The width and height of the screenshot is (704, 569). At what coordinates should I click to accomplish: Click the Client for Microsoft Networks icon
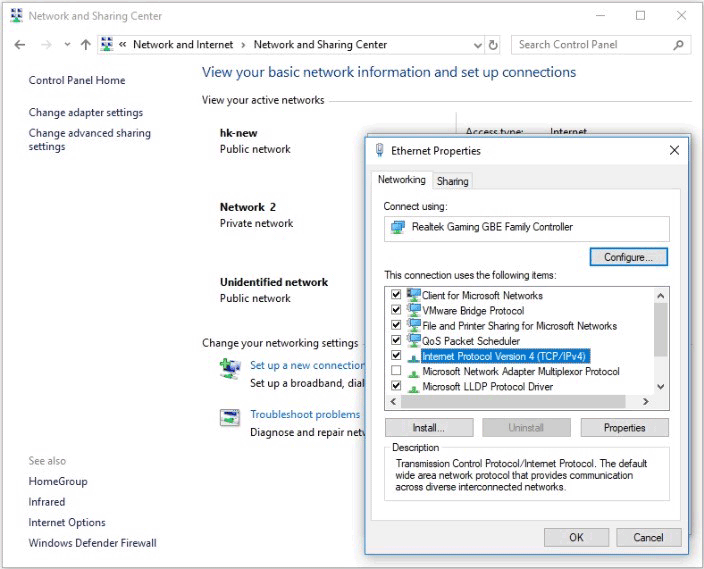tap(414, 295)
